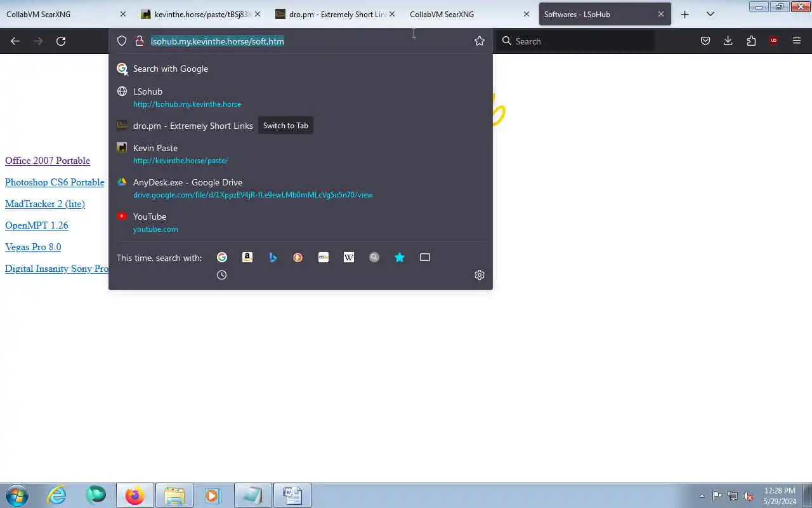Search this time with DuckDuckGo
Viewport: 812px width, 508px height.
coord(298,257)
